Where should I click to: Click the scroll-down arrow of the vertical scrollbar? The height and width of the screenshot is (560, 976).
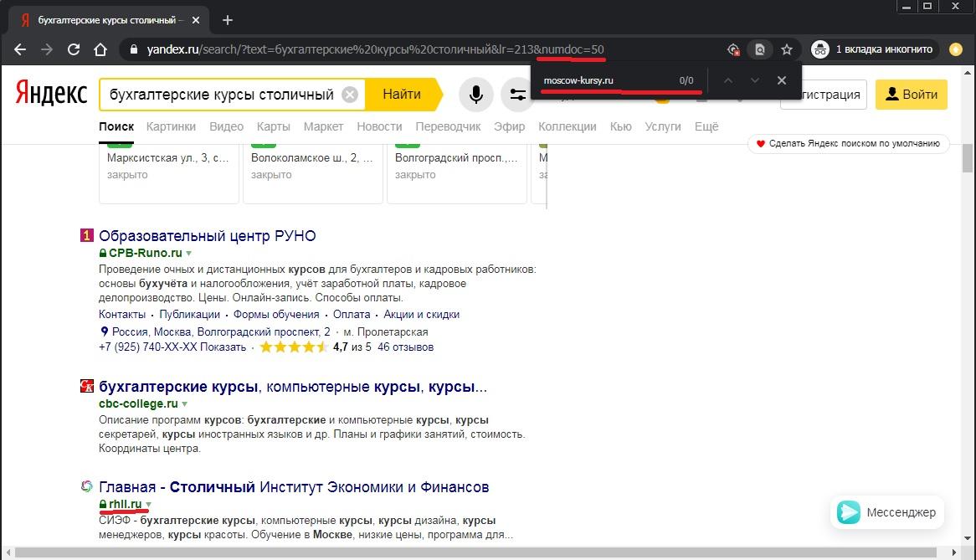968,538
